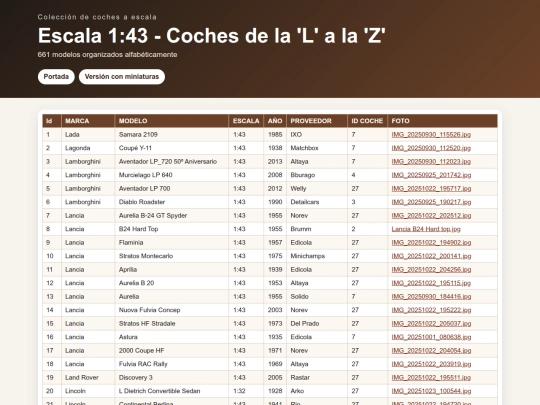540x405 pixels.
Task: Open photo link IMG_20250930_112520.jpg
Action: click(431, 148)
